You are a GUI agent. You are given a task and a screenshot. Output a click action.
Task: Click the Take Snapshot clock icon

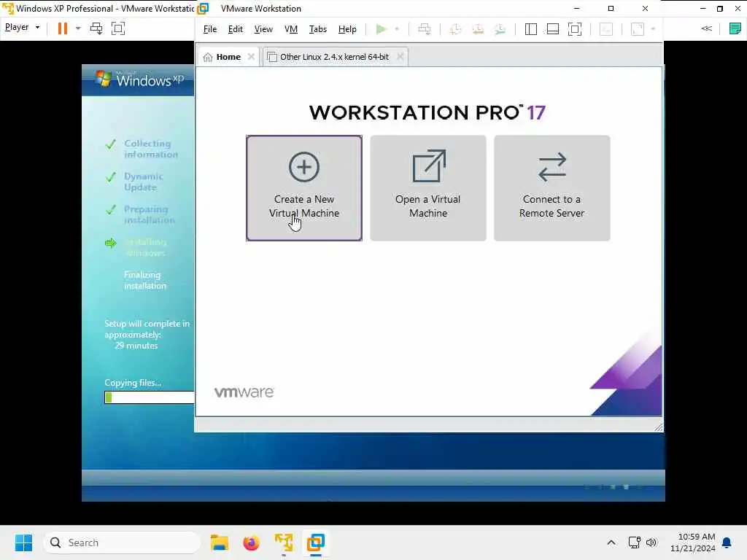pyautogui.click(x=455, y=29)
